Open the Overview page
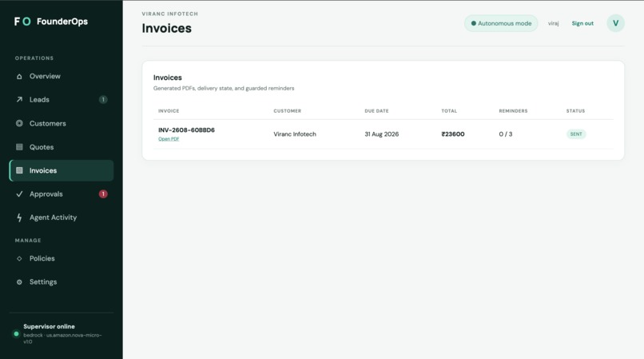Screen dimensions: 644x359 [x=62, y=77]
